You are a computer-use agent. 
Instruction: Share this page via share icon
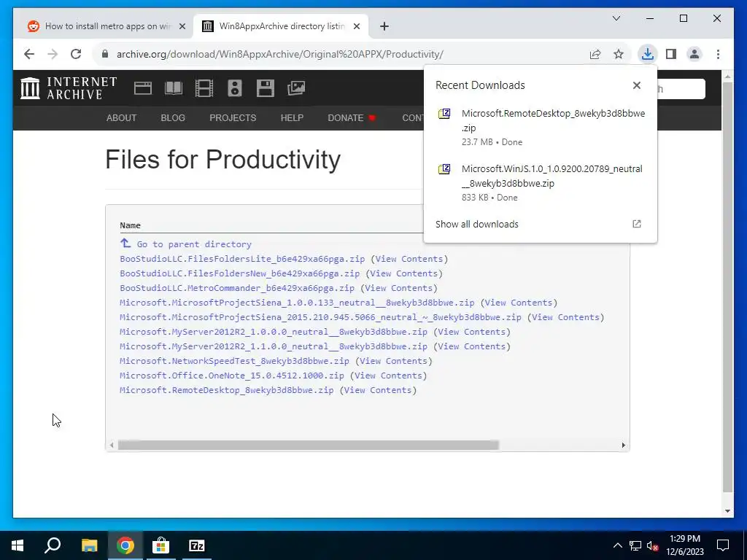(x=595, y=54)
